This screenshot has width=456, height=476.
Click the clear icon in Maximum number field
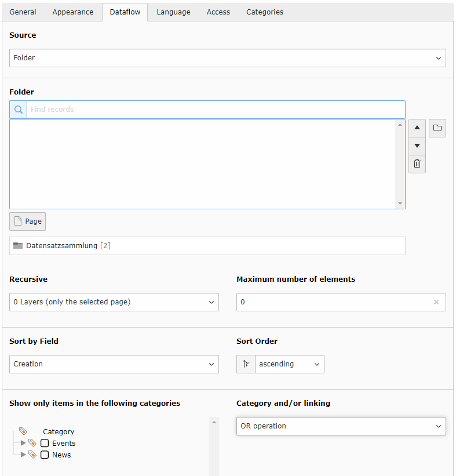(x=436, y=302)
